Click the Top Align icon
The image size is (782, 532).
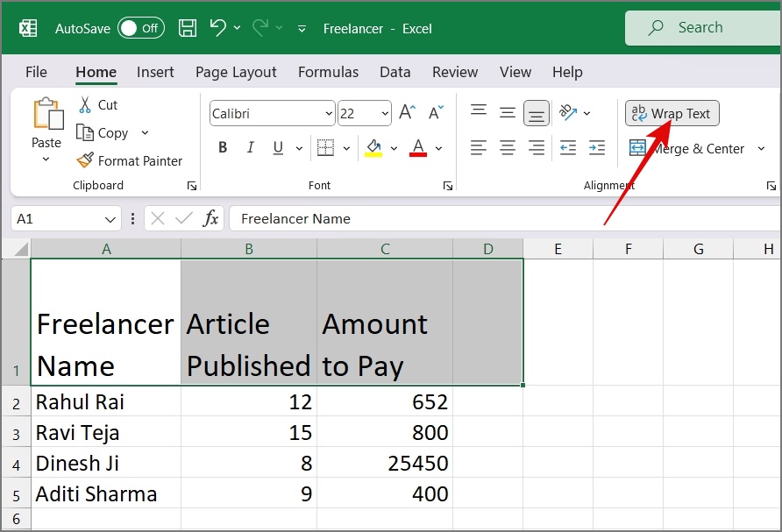click(x=479, y=110)
